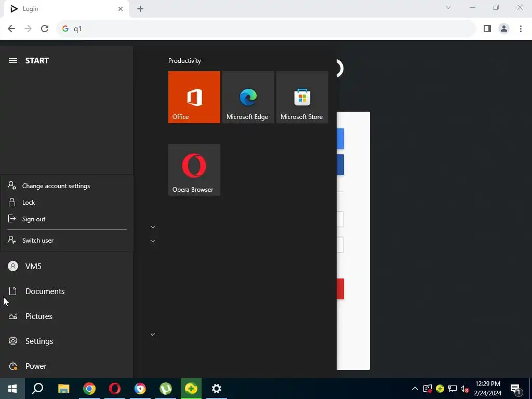Open the notification center icon
The height and width of the screenshot is (399, 532).
(x=515, y=389)
